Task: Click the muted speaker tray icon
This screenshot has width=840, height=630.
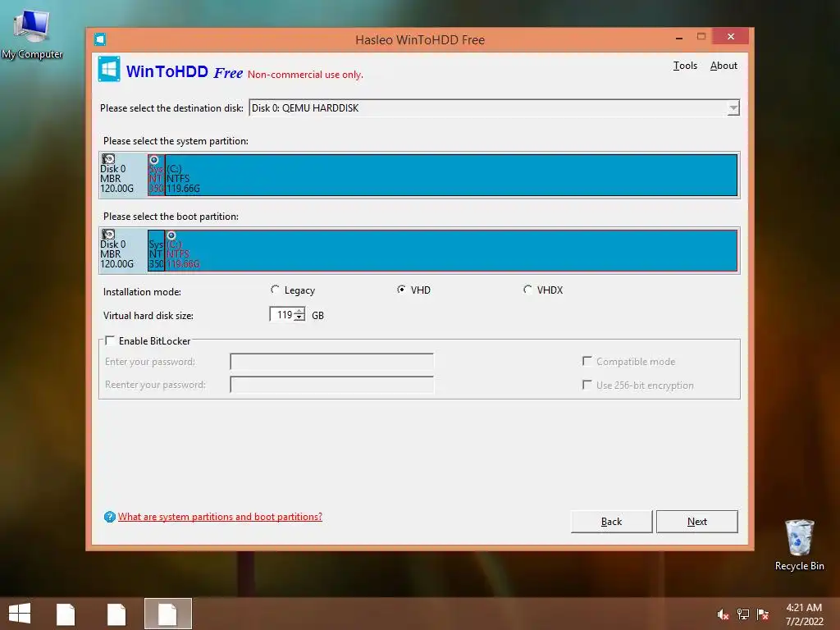Action: click(x=723, y=614)
